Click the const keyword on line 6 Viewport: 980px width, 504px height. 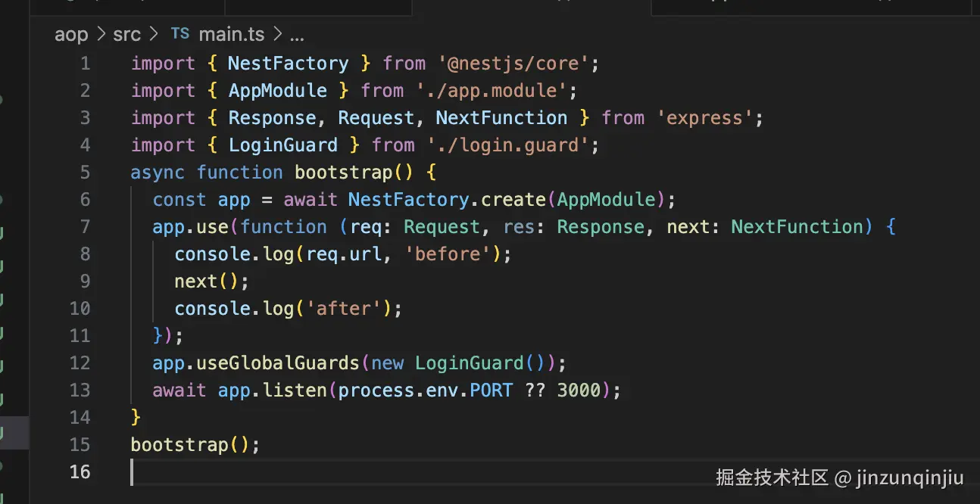coord(179,200)
